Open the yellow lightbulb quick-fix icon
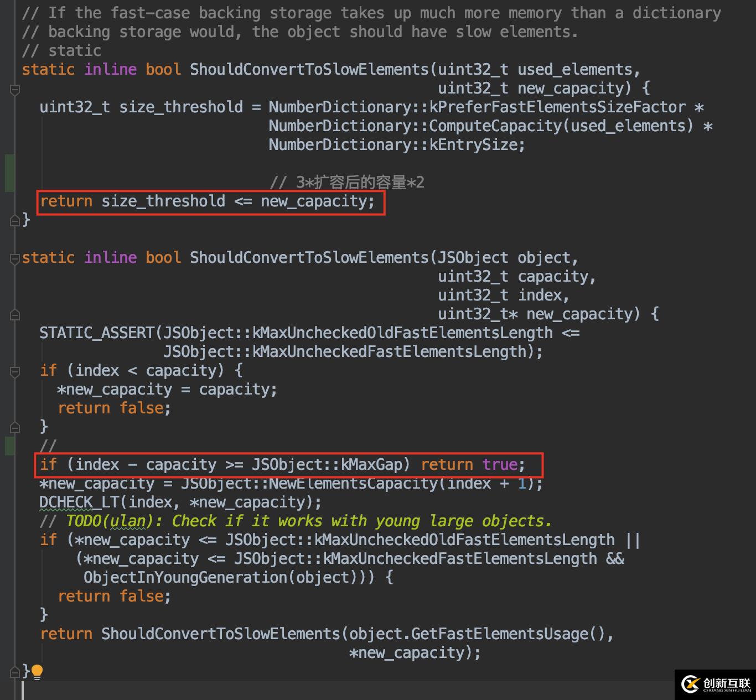 [37, 672]
